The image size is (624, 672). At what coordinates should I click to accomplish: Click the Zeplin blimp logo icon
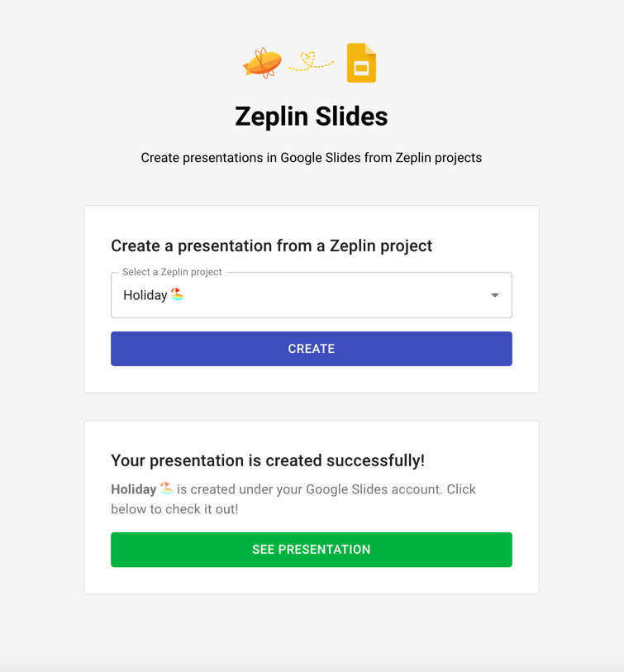click(x=263, y=61)
